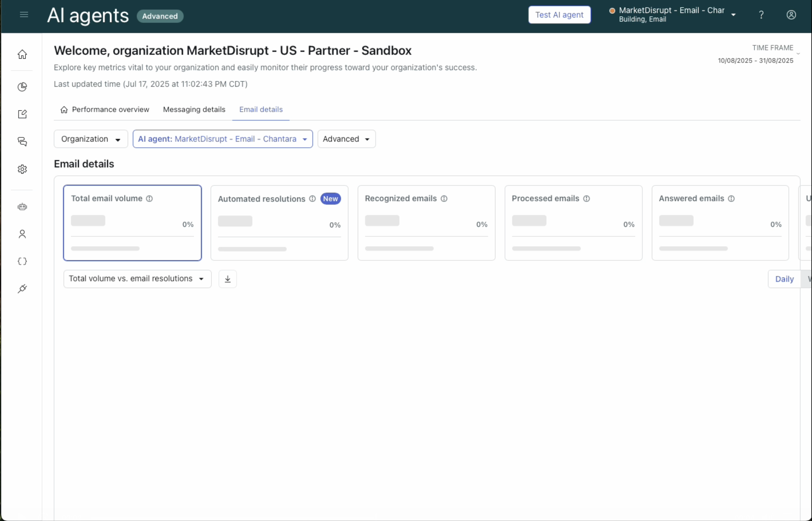
Task: Open the help question mark icon
Action: [x=761, y=14]
